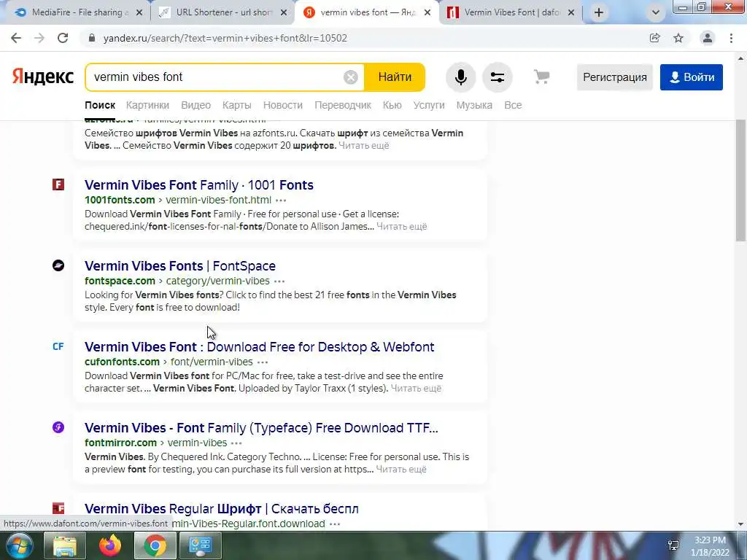Open the Windows Start button
The width and height of the screenshot is (747, 560).
19,545
